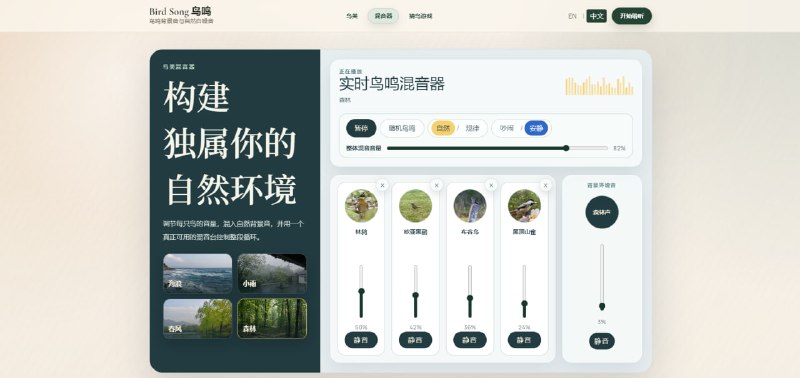The image size is (800, 378).
Task: Adjust the 黑顶山雀 volume slider at 24%
Action: pos(524,291)
